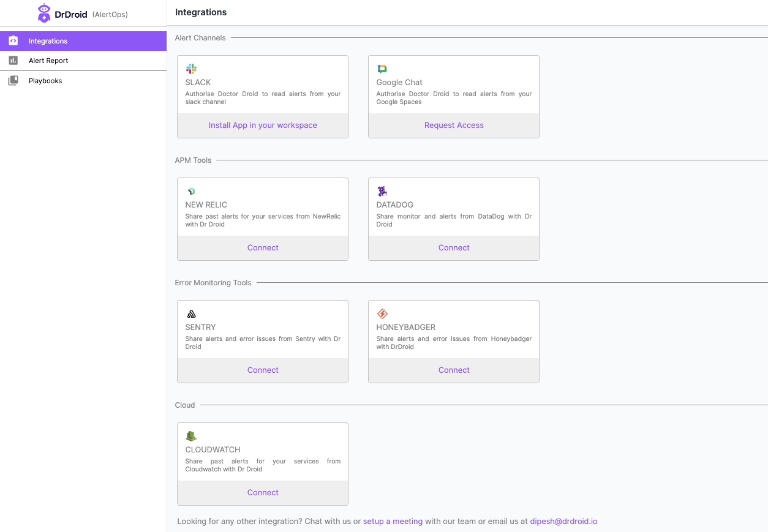Click the Integrations sidebar icon
Viewport: 768px width, 532px height.
click(x=13, y=41)
